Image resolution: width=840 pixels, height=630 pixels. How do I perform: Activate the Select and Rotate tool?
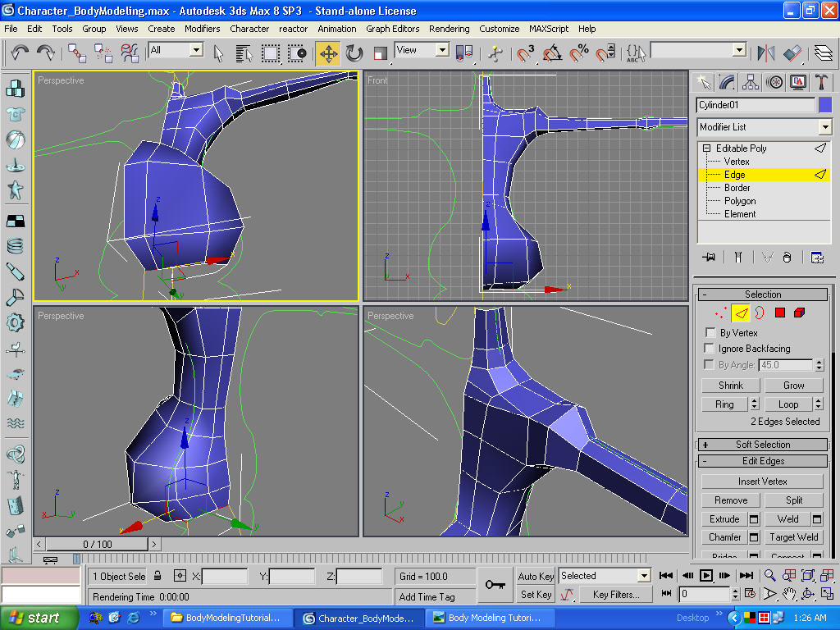(x=354, y=53)
